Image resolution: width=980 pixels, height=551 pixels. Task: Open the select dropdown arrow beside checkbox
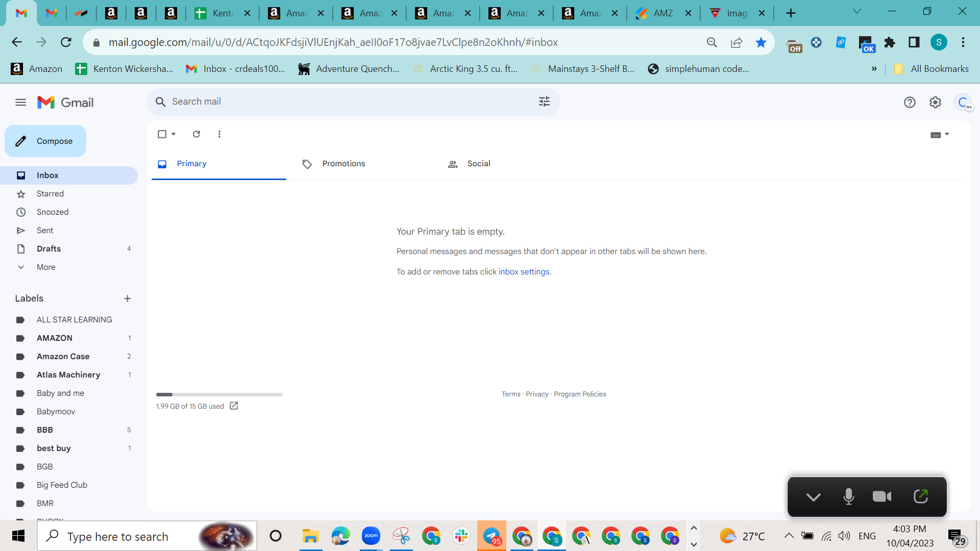click(x=174, y=134)
